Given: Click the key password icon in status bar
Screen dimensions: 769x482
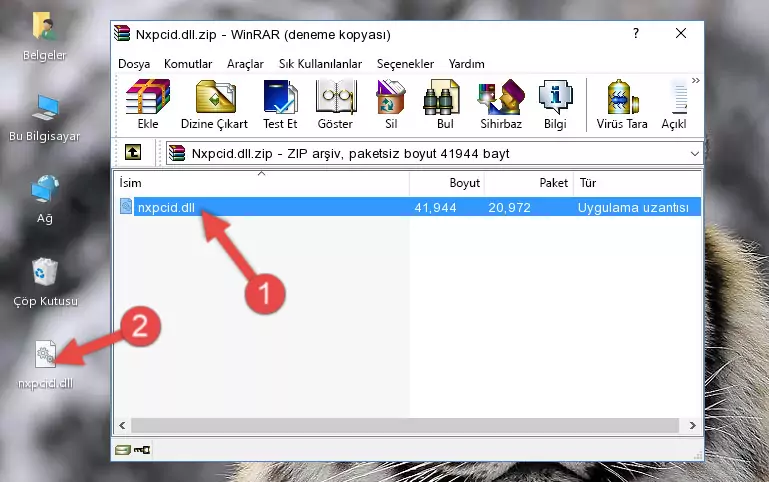Looking at the screenshot, I should pyautogui.click(x=142, y=450).
